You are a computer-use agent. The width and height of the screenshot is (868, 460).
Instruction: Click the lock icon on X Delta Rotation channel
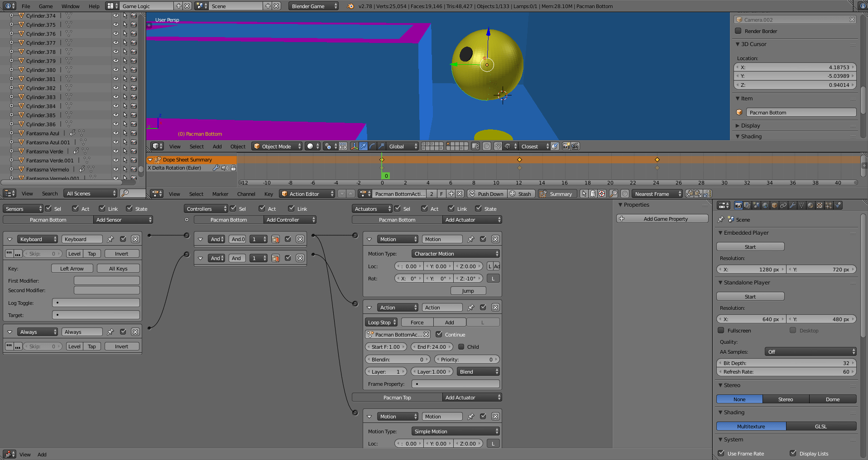[x=233, y=168]
